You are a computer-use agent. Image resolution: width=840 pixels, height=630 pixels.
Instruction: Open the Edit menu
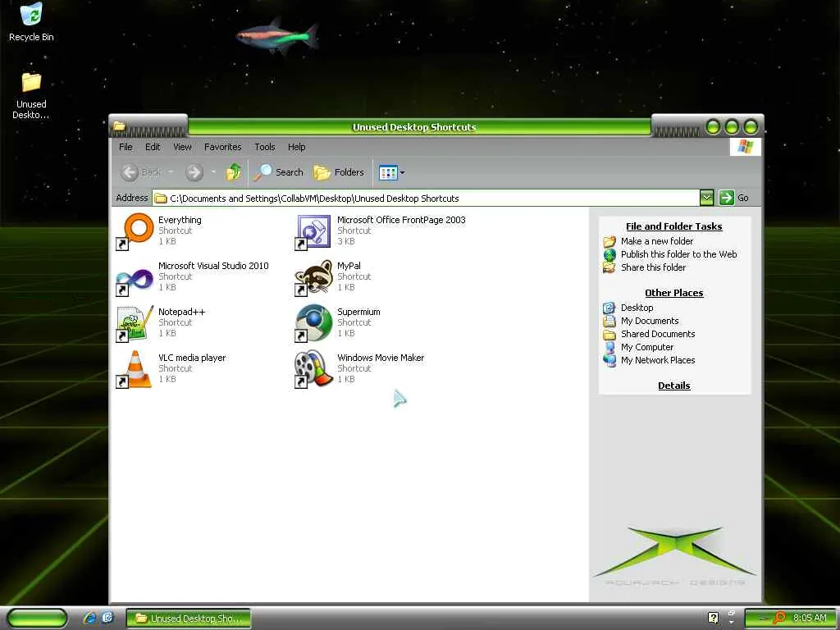click(153, 147)
